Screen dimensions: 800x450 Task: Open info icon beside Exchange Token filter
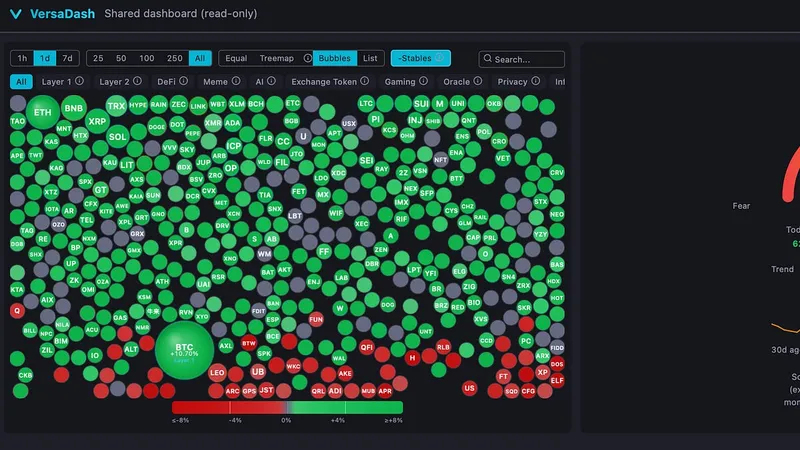click(364, 81)
